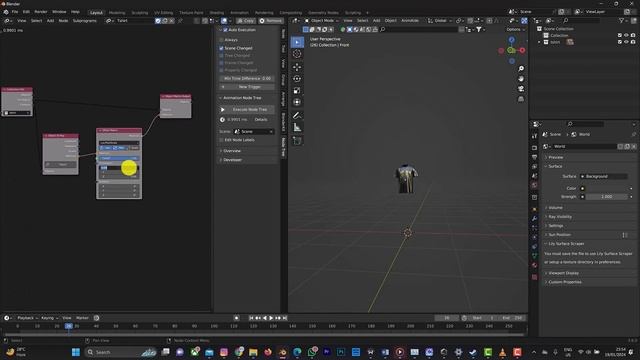Open the Render menu

pos(40,12)
